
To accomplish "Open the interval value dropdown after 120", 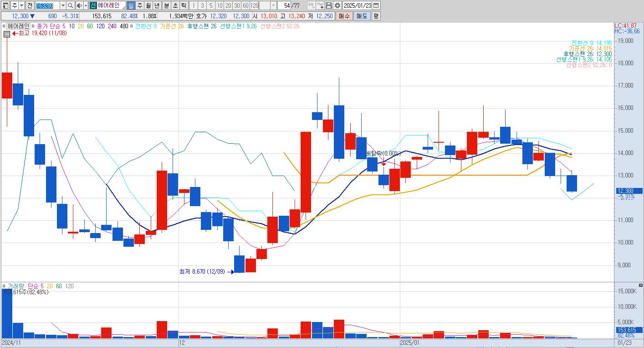I will click(x=273, y=5).
